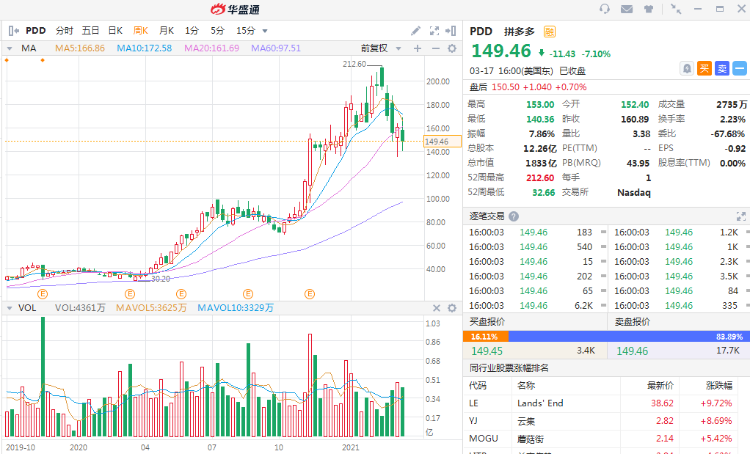Click the compact-mode shrink arrows icon
Image resolution: width=750 pixels, height=454 pixels.
coord(675,9)
